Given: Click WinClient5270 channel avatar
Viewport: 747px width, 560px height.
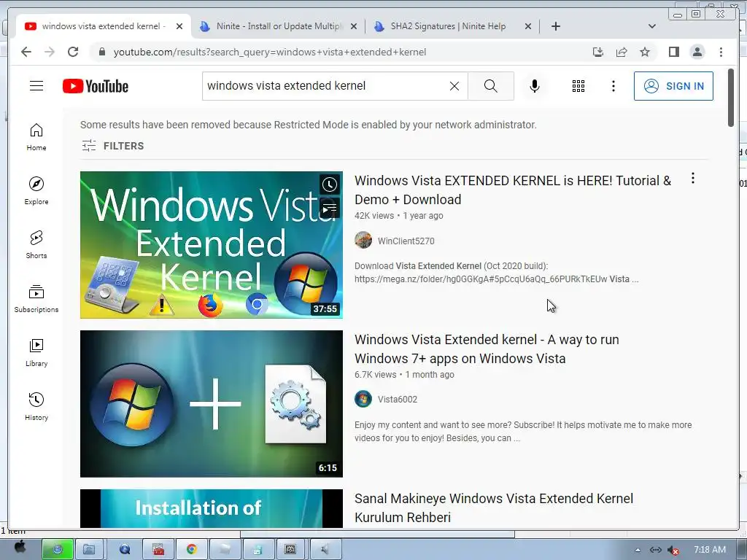Looking at the screenshot, I should (363, 240).
